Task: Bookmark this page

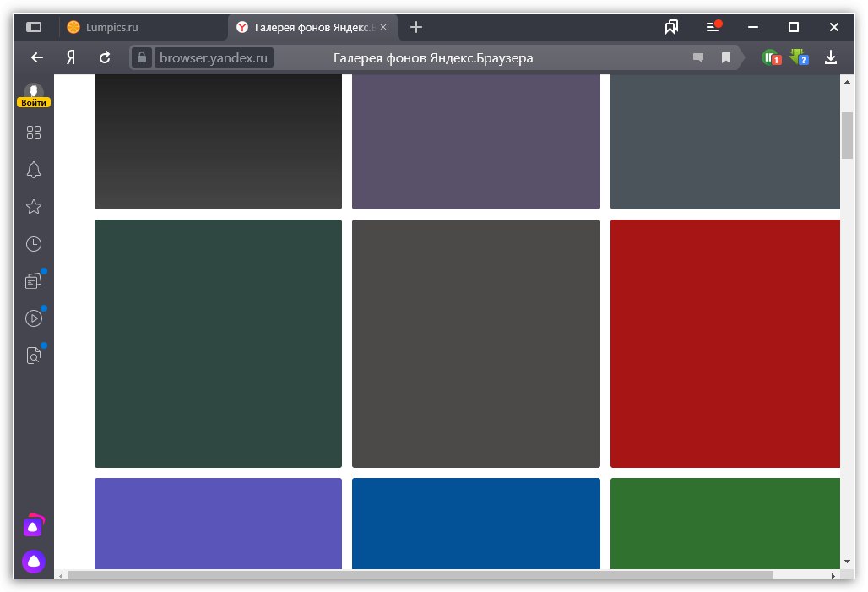Action: pos(726,57)
